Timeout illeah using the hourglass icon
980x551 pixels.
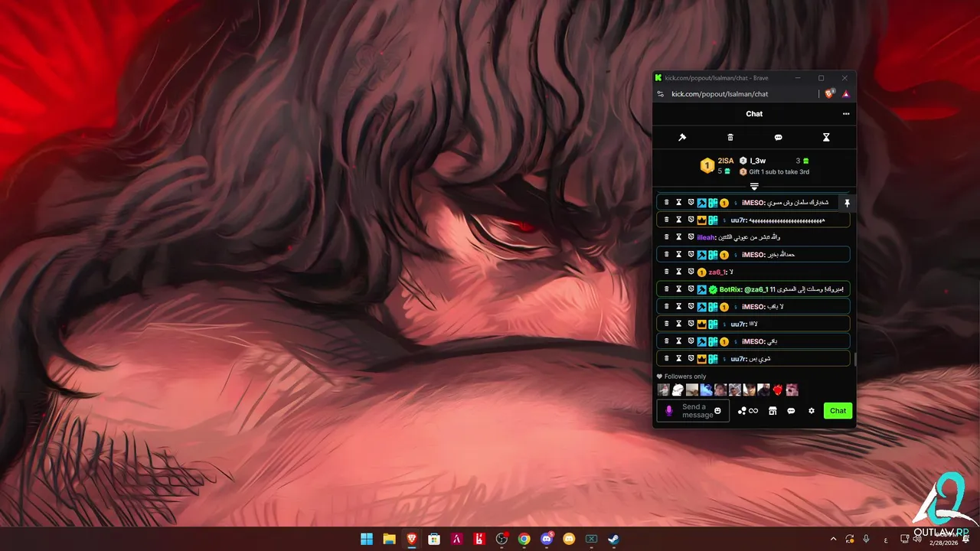point(678,237)
